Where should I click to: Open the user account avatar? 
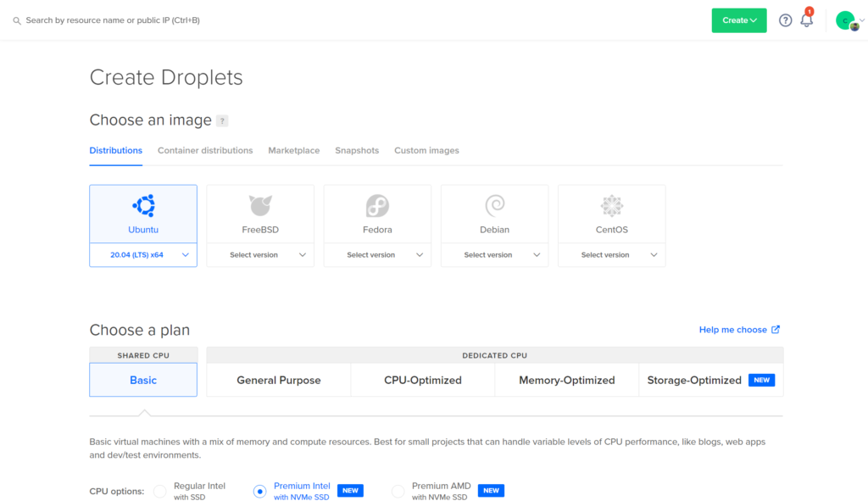[846, 20]
